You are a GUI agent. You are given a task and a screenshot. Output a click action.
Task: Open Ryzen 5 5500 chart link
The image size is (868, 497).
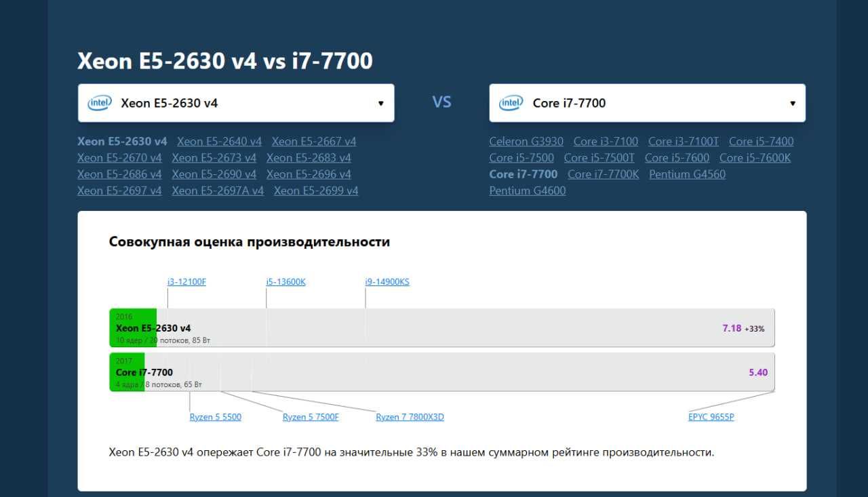pos(216,417)
